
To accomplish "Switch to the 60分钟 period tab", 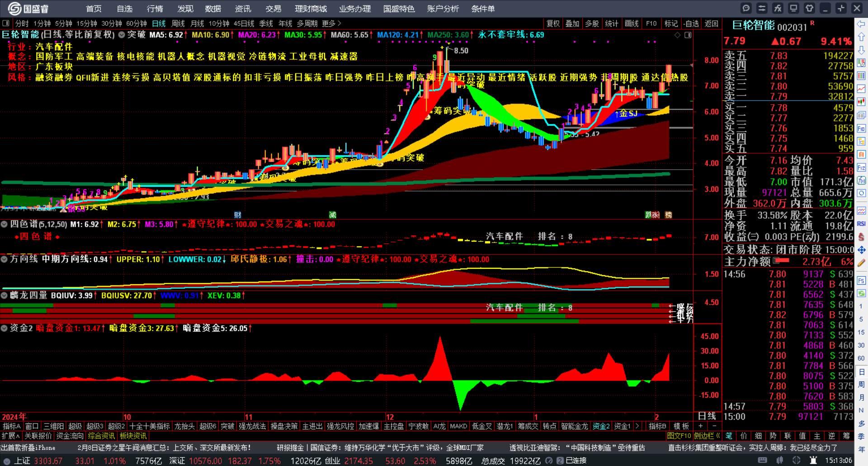I will point(136,24).
